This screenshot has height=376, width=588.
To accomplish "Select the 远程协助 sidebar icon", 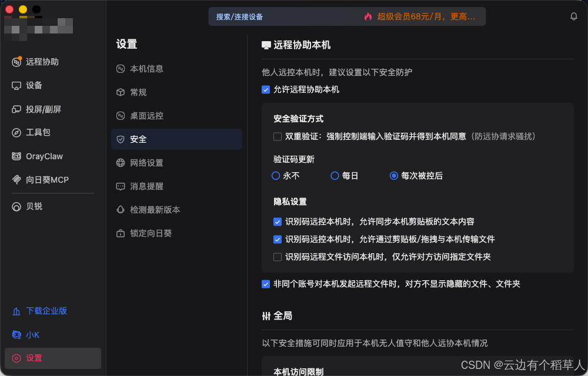I will pyautogui.click(x=16, y=62).
